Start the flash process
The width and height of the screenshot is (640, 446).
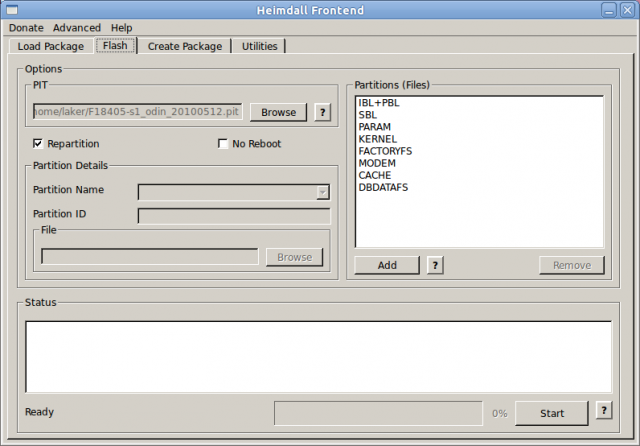pos(552,413)
